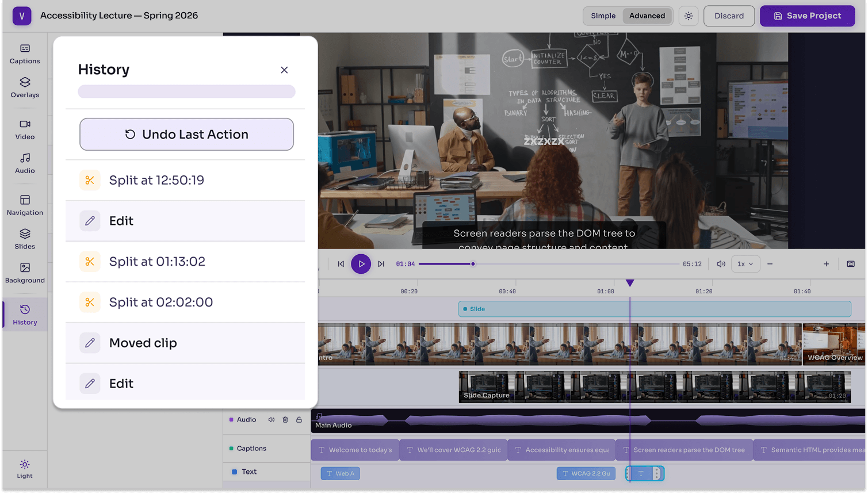Select caption clip We'll cover WCAG 2.2
This screenshot has width=868, height=494.
pyautogui.click(x=453, y=450)
